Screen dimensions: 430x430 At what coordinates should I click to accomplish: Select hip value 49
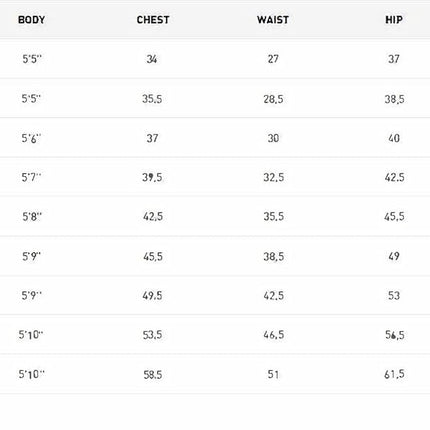pos(394,256)
